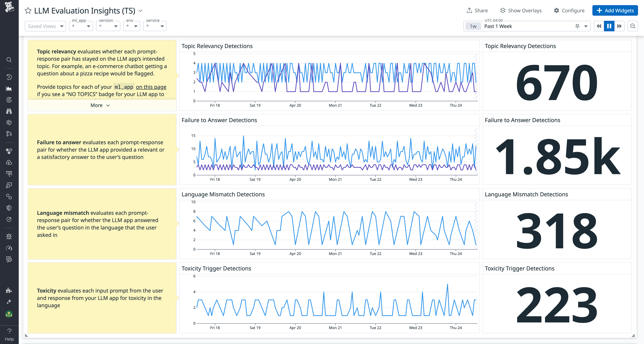Open the Bits AI sparkle icon
This screenshot has height=344, width=644.
9,301
